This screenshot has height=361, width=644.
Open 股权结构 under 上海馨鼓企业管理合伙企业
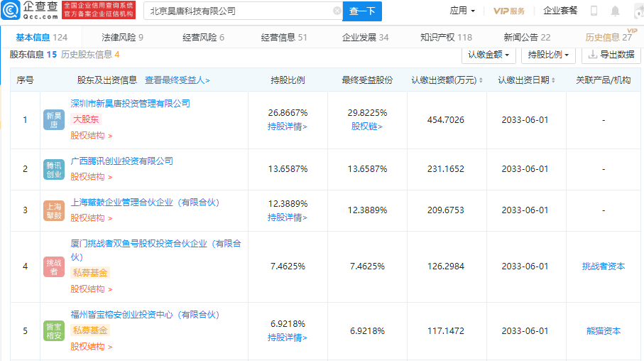coord(91,218)
